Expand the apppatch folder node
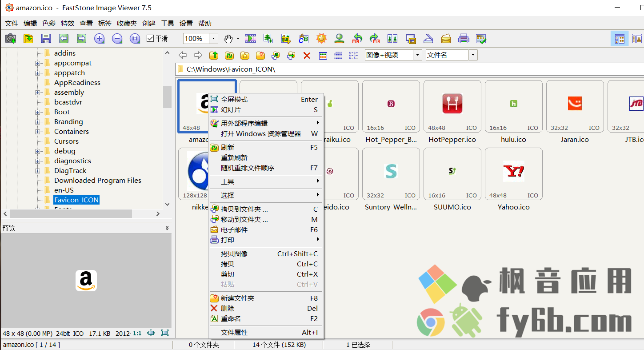The width and height of the screenshot is (644, 350). (x=38, y=73)
